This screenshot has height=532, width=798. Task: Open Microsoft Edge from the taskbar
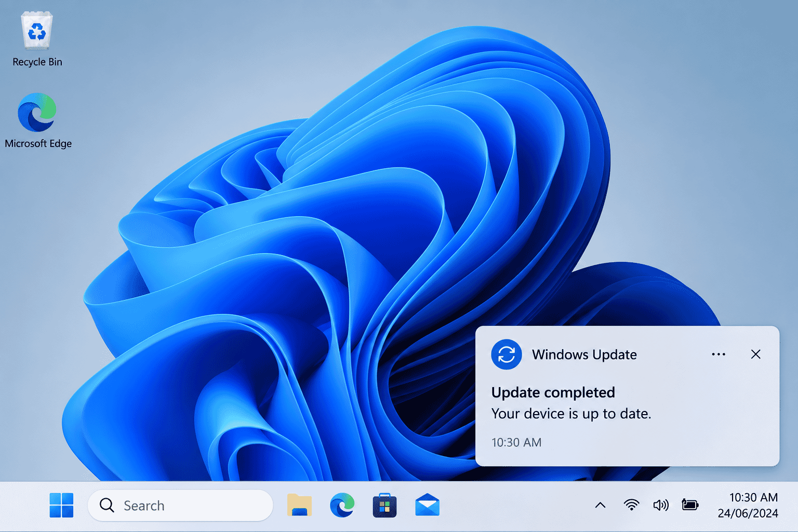342,505
